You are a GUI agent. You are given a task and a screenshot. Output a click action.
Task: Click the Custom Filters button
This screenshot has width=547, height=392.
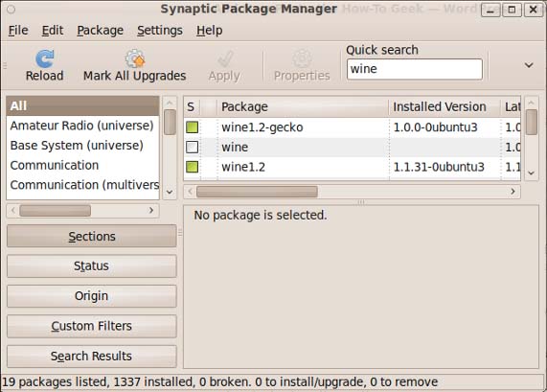pyautogui.click(x=92, y=326)
